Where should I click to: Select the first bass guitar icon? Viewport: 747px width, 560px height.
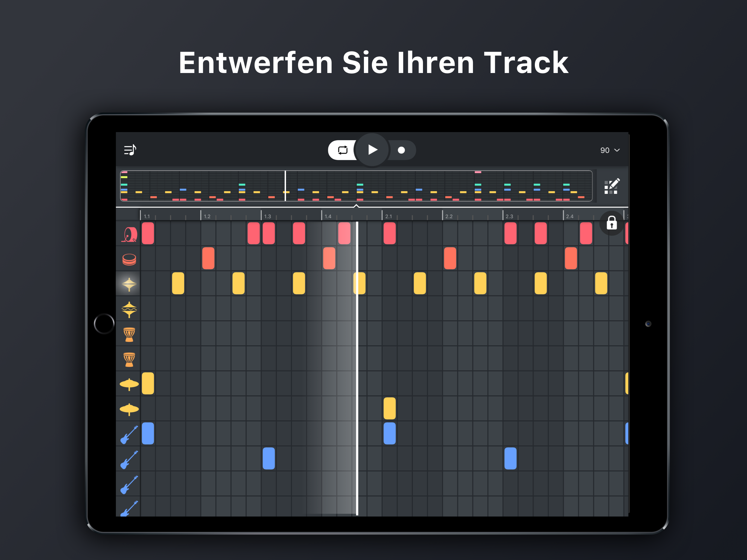point(129,434)
